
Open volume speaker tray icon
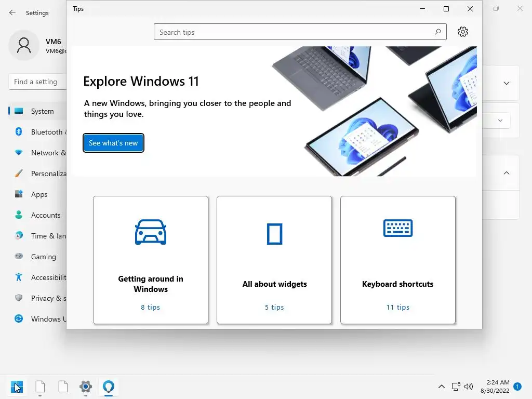click(x=469, y=387)
